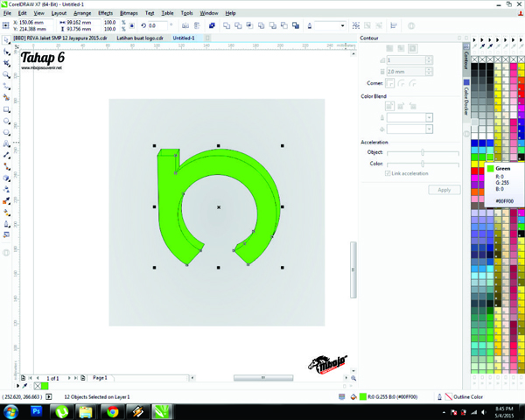Open Photoshop from the taskbar

(x=38, y=410)
